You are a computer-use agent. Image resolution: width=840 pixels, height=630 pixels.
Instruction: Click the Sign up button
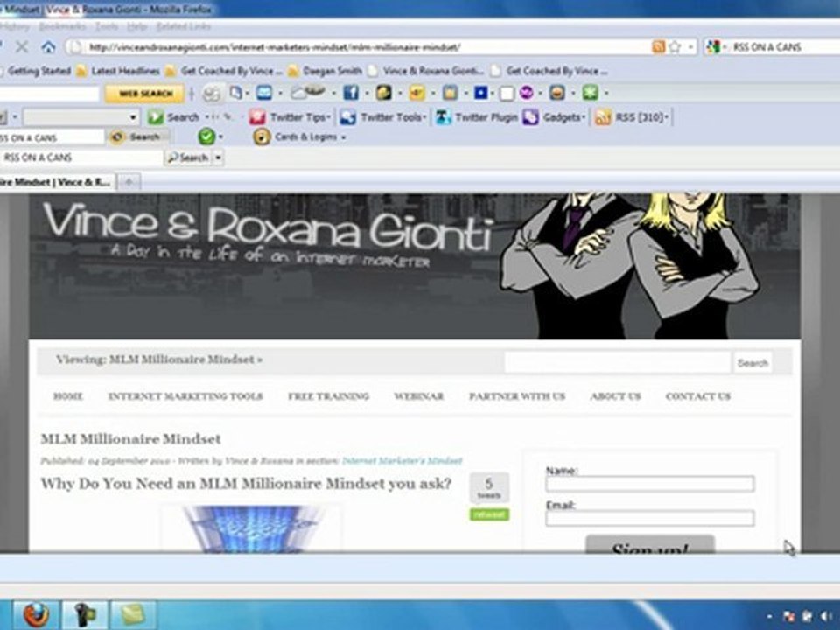tap(650, 544)
